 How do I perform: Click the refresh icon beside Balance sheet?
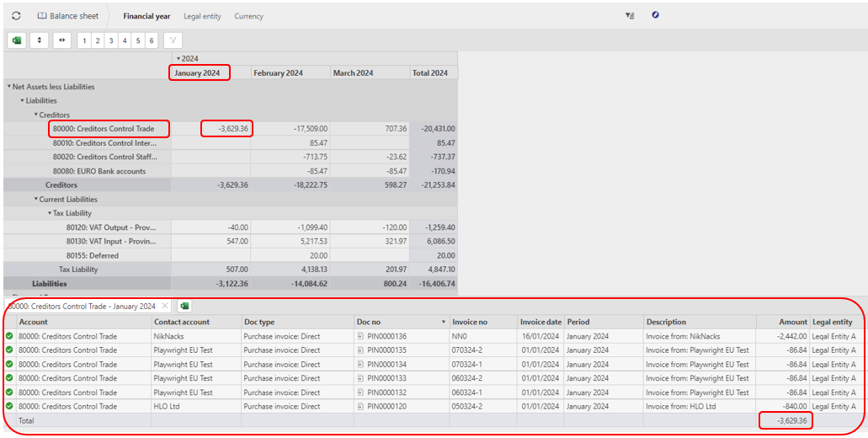click(x=16, y=16)
